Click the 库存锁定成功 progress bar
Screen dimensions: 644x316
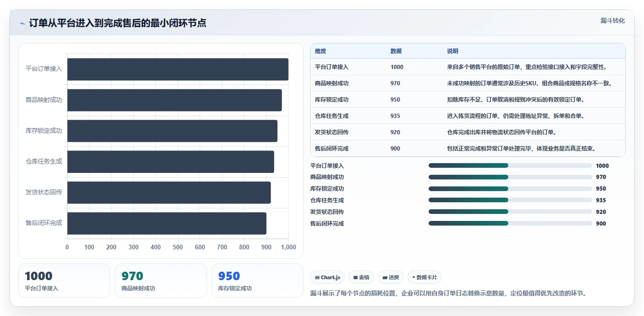510,189
